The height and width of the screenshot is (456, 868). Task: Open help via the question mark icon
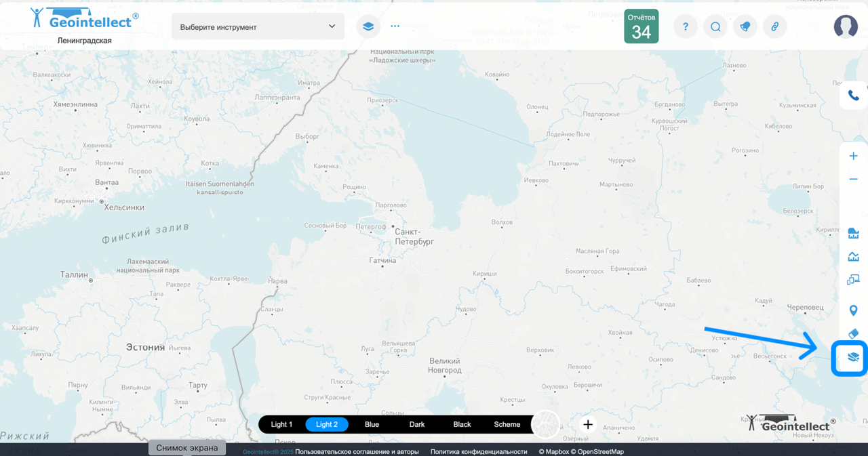[x=686, y=27]
